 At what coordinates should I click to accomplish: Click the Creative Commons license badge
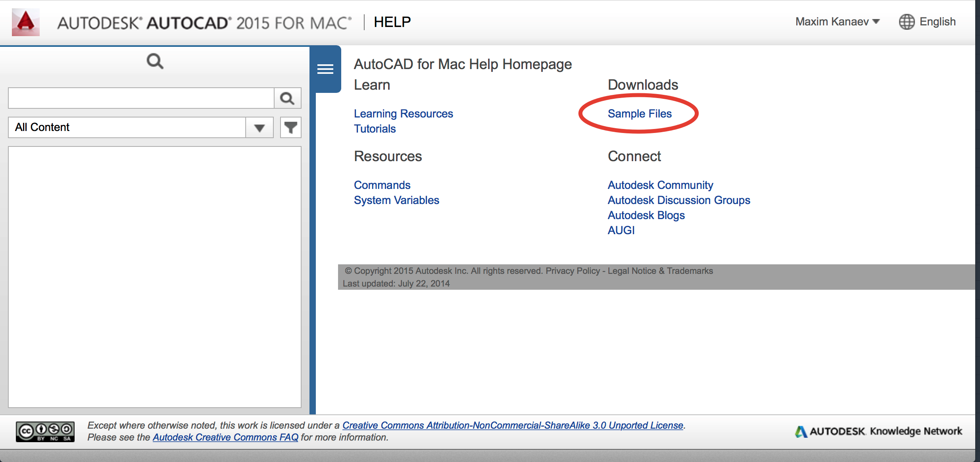pyautogui.click(x=45, y=431)
